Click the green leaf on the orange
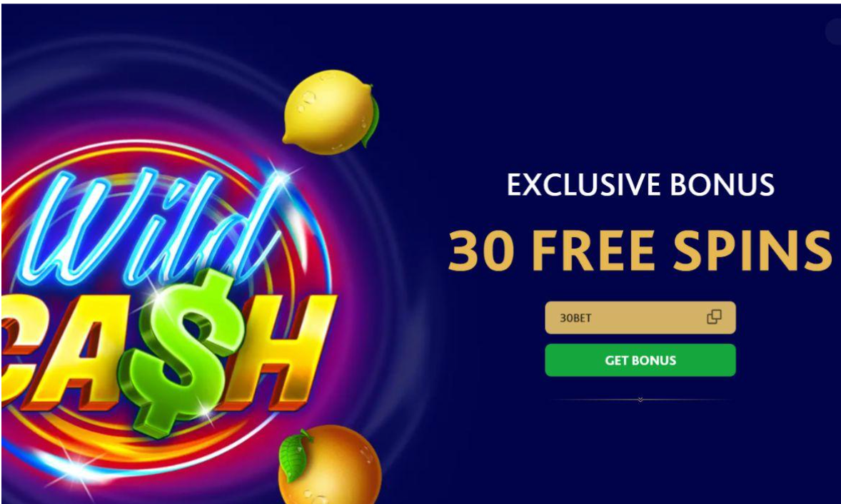 (294, 455)
